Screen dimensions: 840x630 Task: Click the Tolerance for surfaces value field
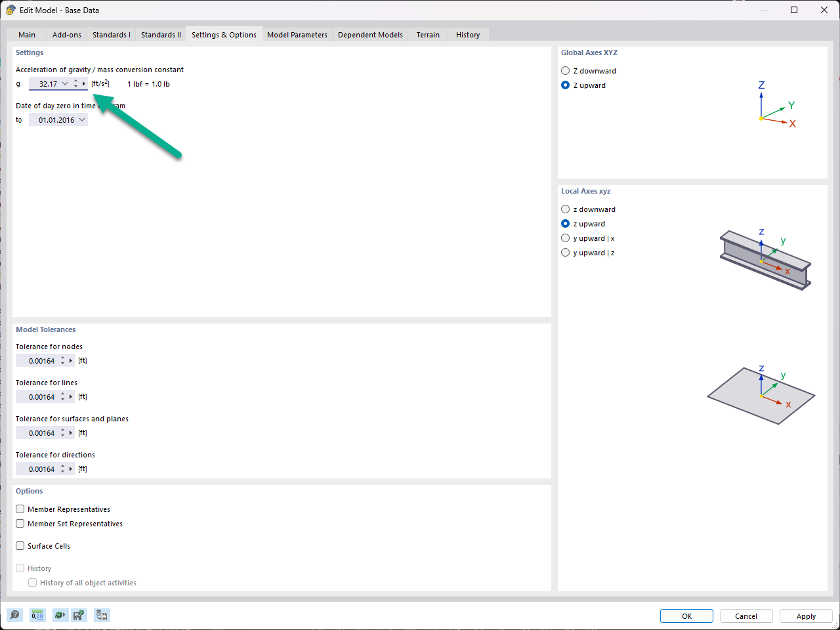[x=38, y=433]
